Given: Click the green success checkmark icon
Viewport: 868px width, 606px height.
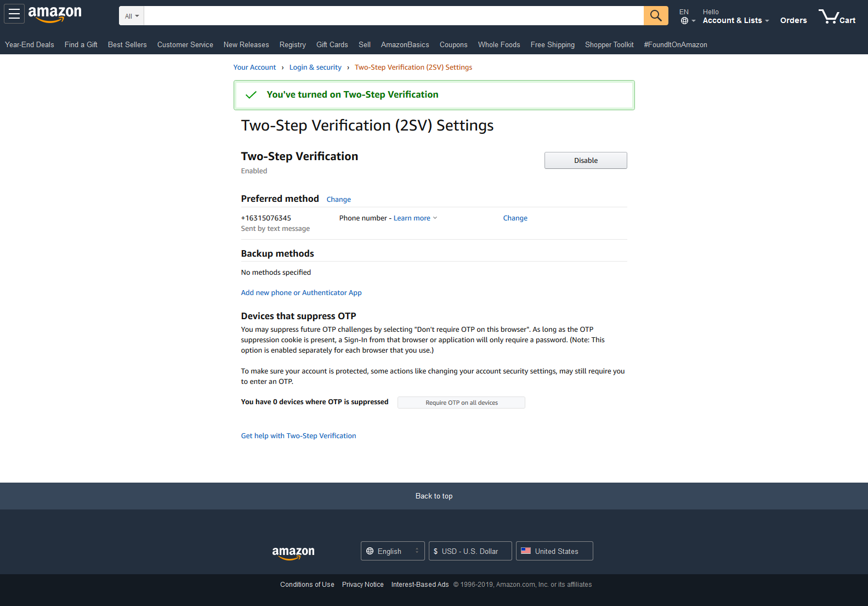Looking at the screenshot, I should pos(251,95).
